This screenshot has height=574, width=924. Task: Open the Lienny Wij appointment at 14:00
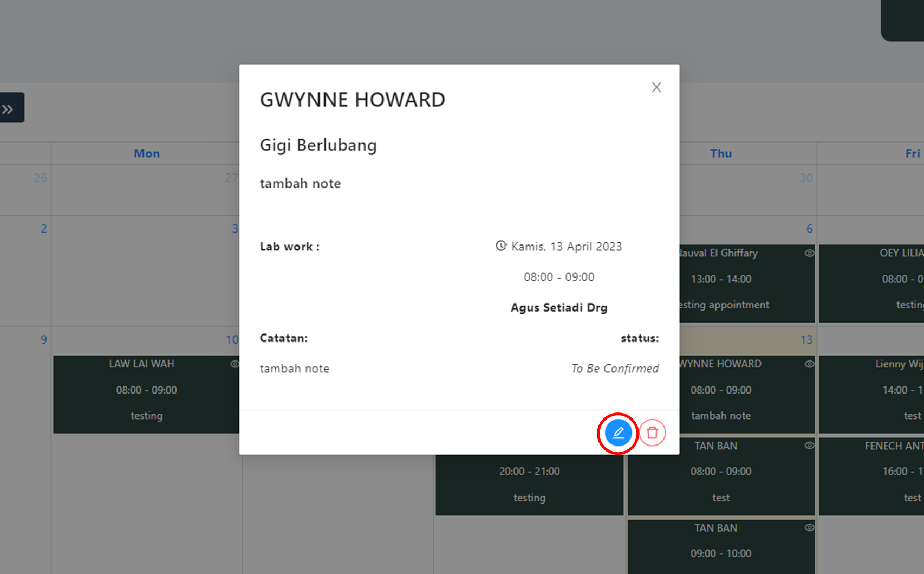pos(871,394)
